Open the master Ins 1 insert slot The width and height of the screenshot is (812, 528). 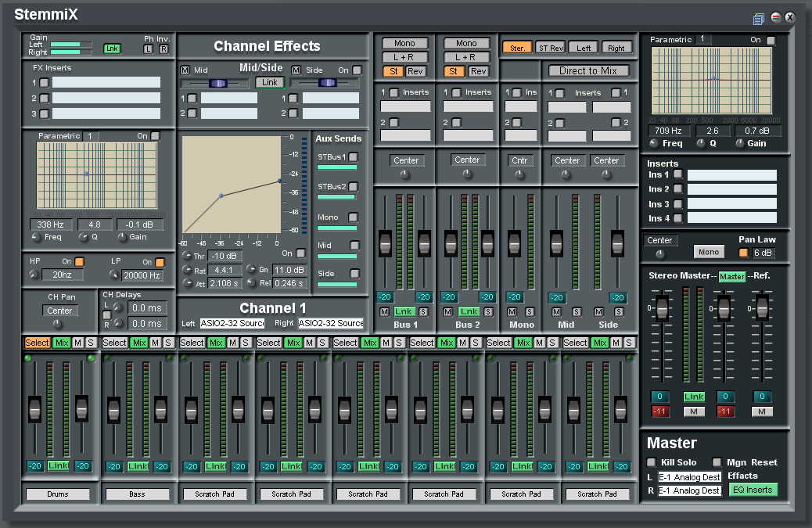731,175
